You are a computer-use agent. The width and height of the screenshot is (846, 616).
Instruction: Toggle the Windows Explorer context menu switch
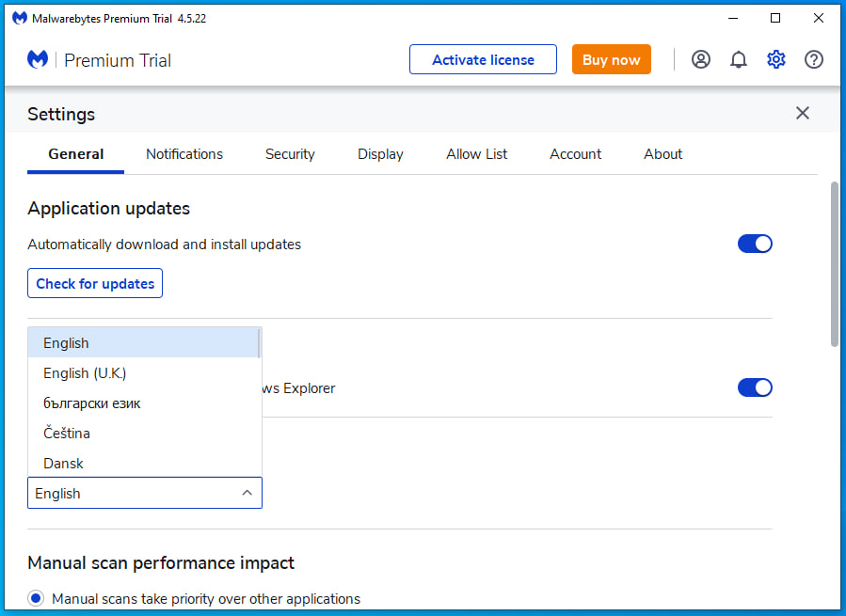click(x=755, y=387)
